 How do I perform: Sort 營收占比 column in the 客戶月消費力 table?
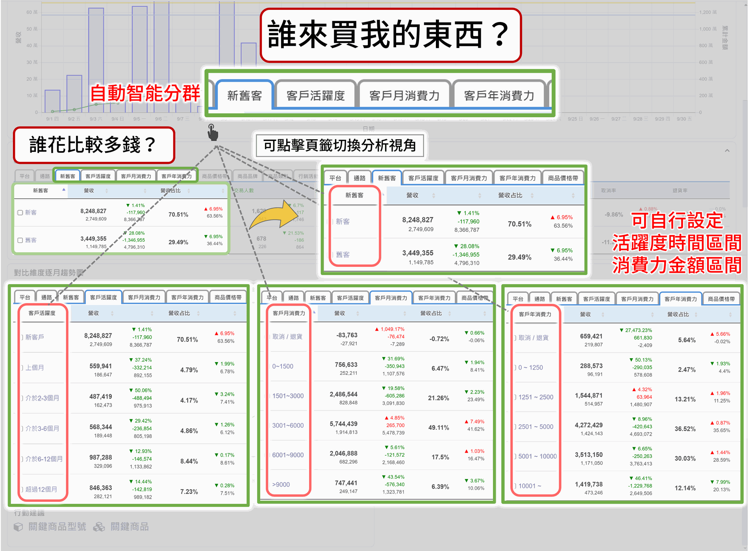pos(449,313)
